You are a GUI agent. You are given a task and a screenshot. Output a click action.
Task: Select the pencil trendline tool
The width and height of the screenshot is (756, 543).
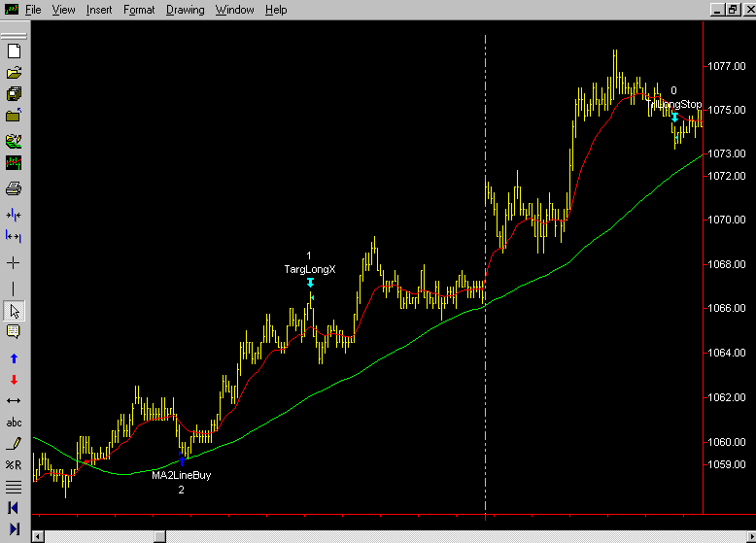pyautogui.click(x=14, y=444)
